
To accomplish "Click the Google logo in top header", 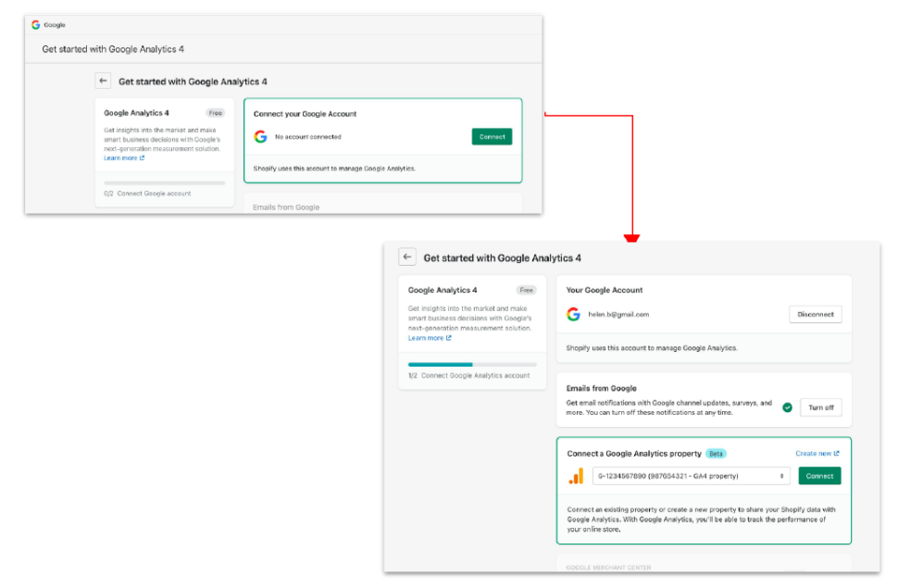I will coord(35,25).
